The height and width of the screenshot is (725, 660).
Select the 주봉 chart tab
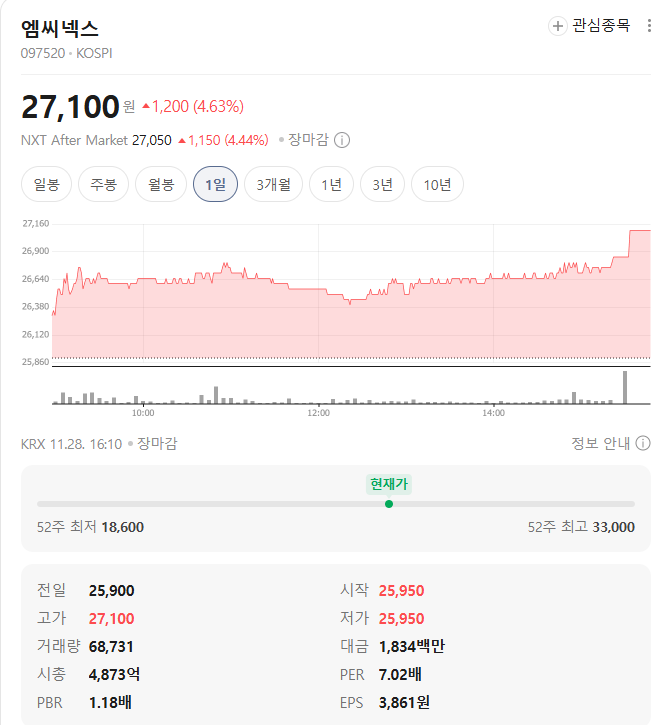click(103, 184)
